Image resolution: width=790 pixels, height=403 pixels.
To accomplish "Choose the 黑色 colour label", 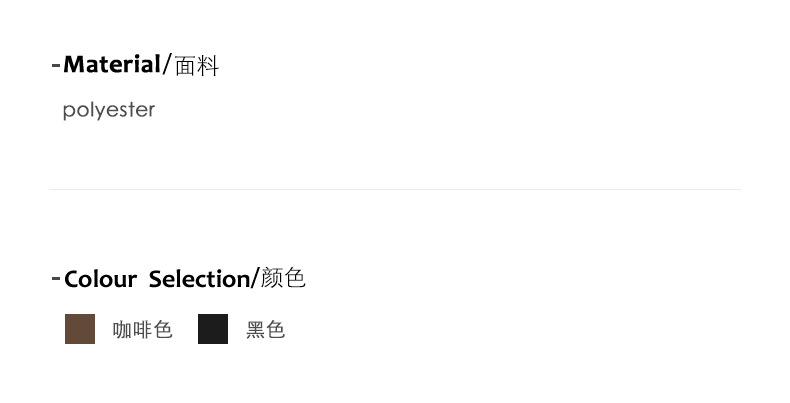I will point(266,330).
